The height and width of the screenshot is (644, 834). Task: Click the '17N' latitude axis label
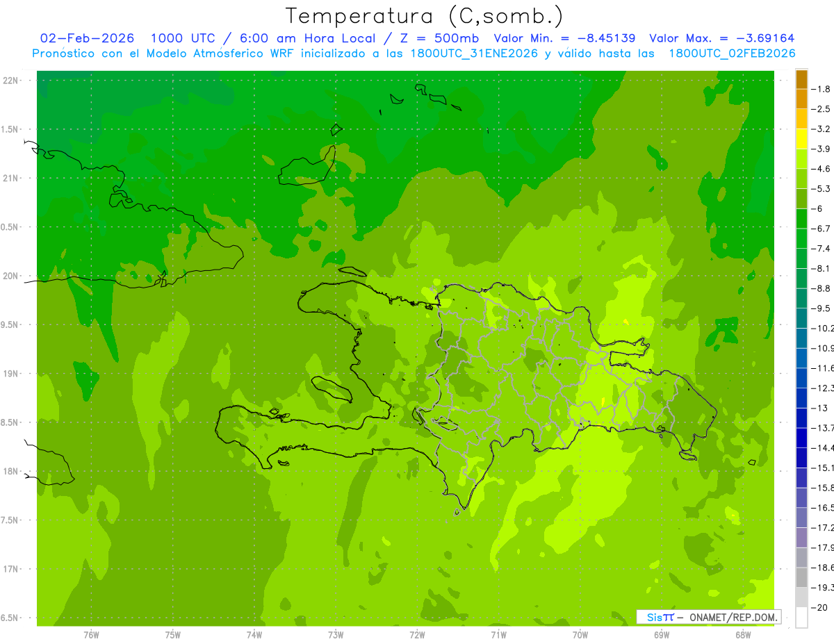click(10, 569)
